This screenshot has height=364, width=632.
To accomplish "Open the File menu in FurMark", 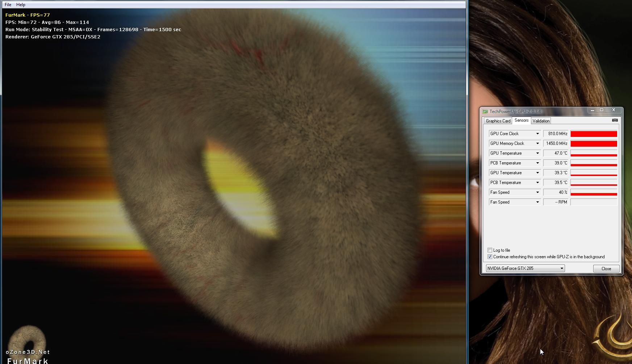I will pos(8,5).
